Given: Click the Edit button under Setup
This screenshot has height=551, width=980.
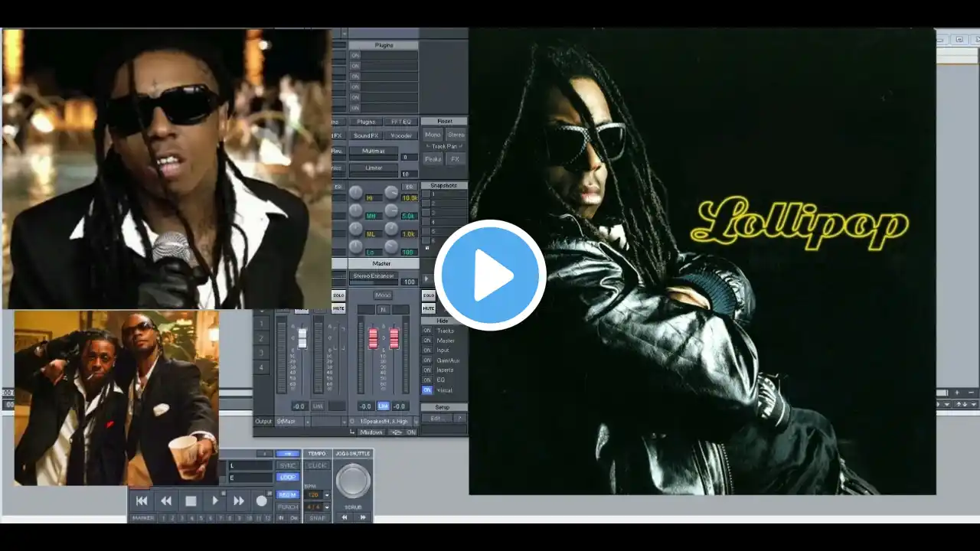Looking at the screenshot, I should [x=437, y=419].
